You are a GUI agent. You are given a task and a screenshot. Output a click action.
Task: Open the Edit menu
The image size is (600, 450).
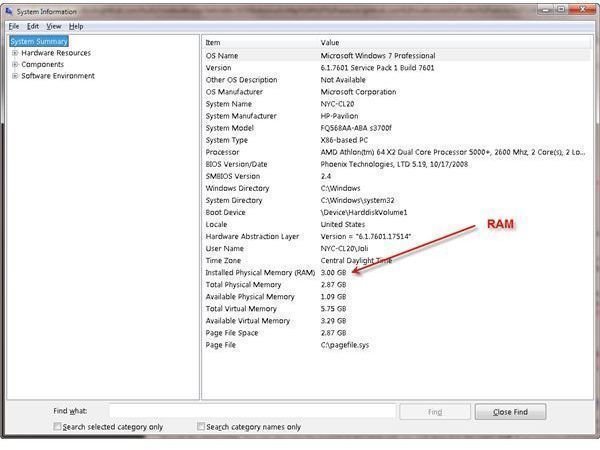click(x=33, y=26)
